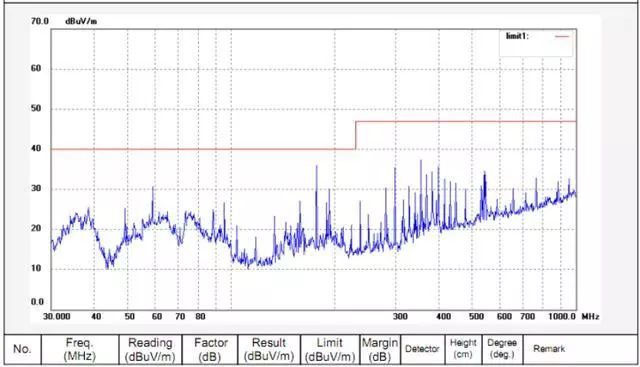Screen dimensions: 640x367
Task: Select the Detector column header
Action: [x=422, y=349]
